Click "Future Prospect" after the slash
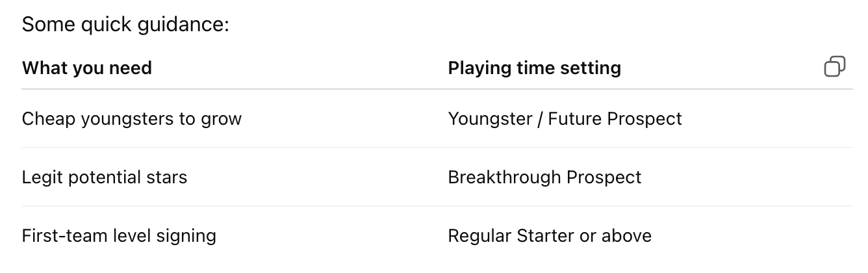This screenshot has height=273, width=868. pyautogui.click(x=615, y=119)
